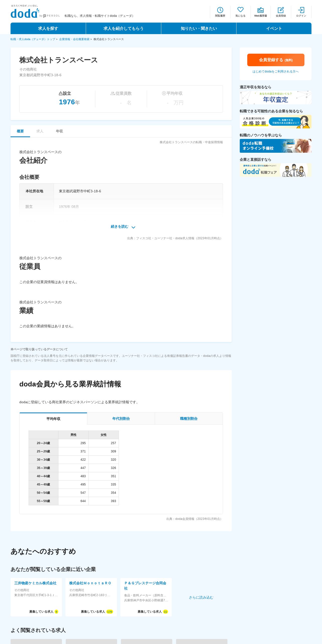Open イベント navigation menu
Viewport: 322px width, 644px height.
tap(274, 28)
